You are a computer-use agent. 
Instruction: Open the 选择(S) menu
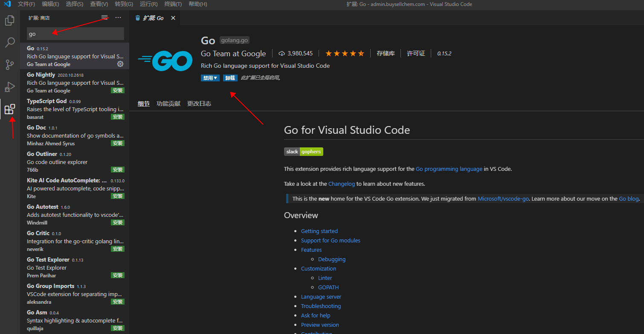(x=75, y=4)
